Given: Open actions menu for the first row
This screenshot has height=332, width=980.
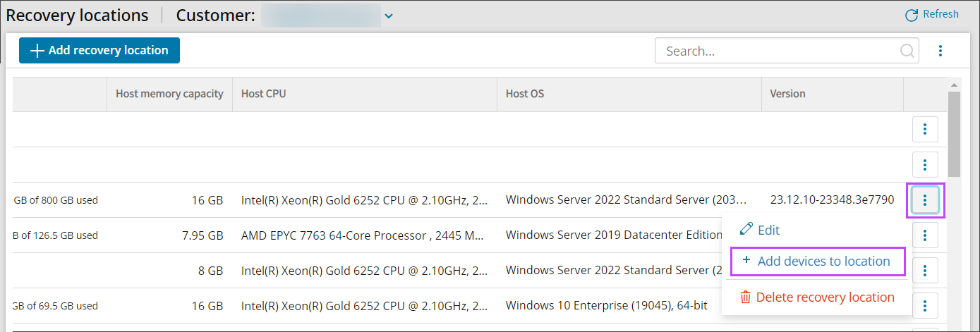Looking at the screenshot, I should [x=925, y=130].
